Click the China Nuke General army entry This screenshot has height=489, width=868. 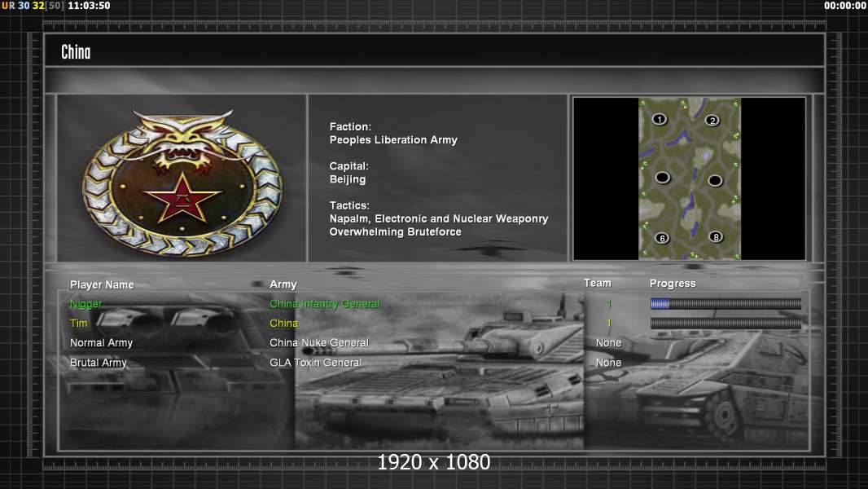coord(319,343)
